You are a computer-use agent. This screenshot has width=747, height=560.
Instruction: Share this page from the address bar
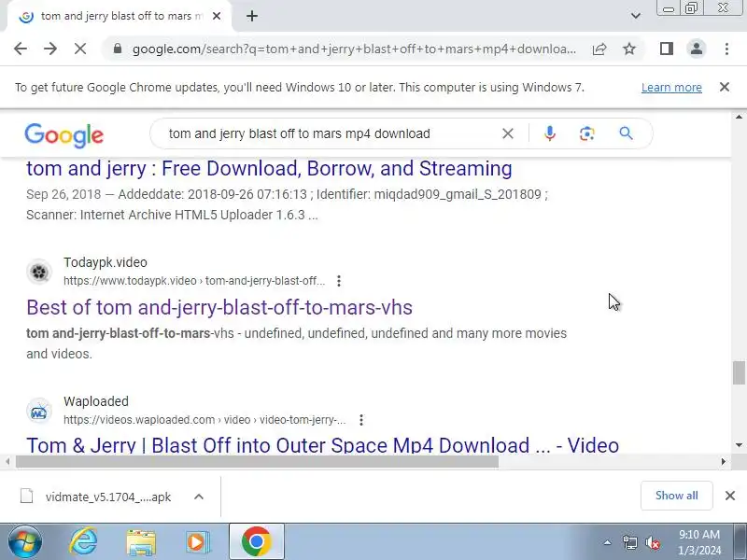pos(599,49)
